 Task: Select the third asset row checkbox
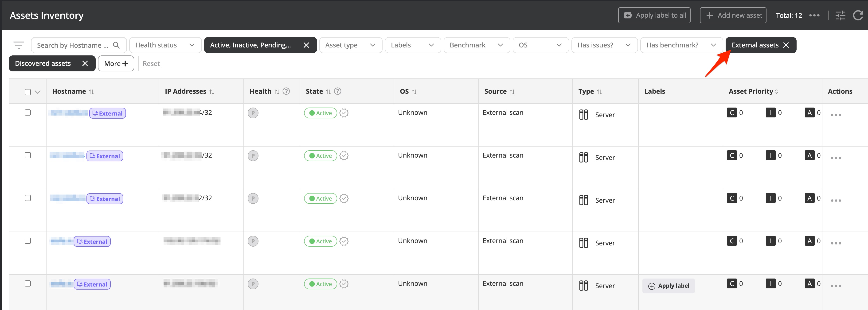point(28,198)
